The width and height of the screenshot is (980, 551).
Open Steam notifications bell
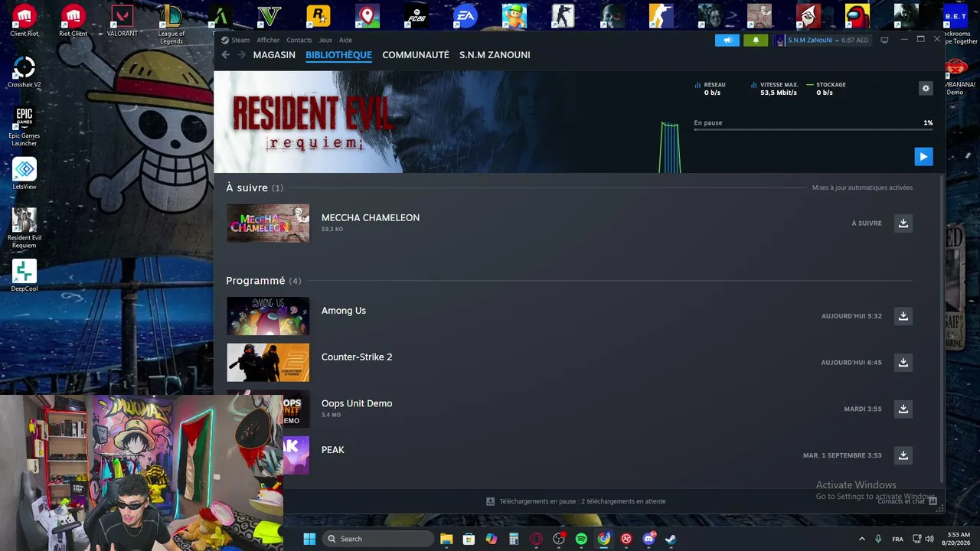[x=756, y=40]
